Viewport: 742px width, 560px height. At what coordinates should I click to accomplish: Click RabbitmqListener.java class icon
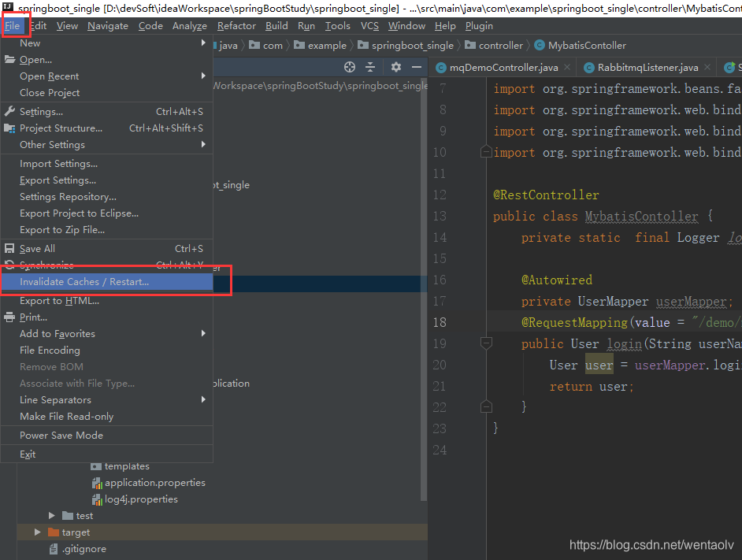pos(588,68)
